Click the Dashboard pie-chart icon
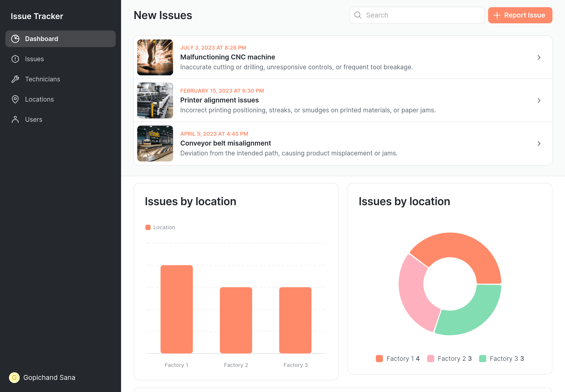 (x=15, y=39)
